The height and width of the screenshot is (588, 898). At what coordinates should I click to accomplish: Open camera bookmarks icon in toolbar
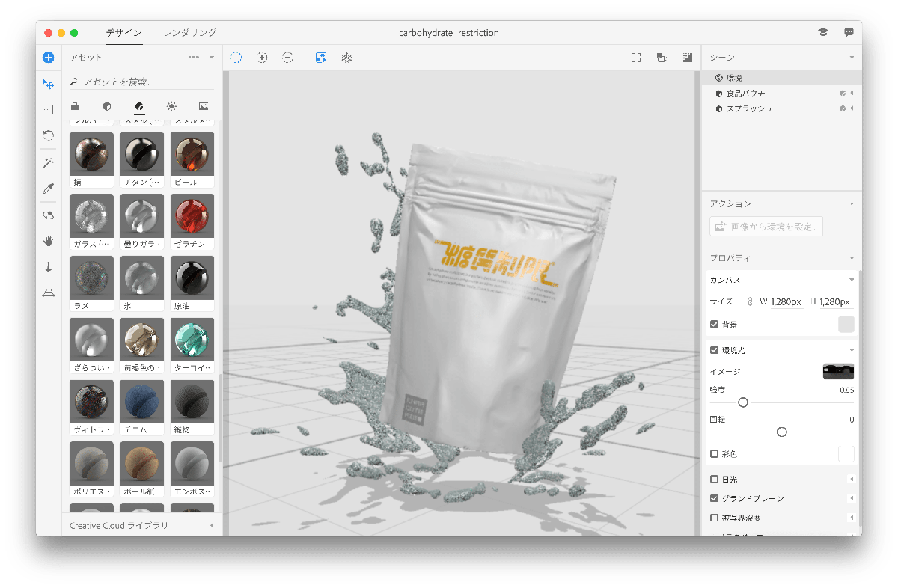click(662, 57)
